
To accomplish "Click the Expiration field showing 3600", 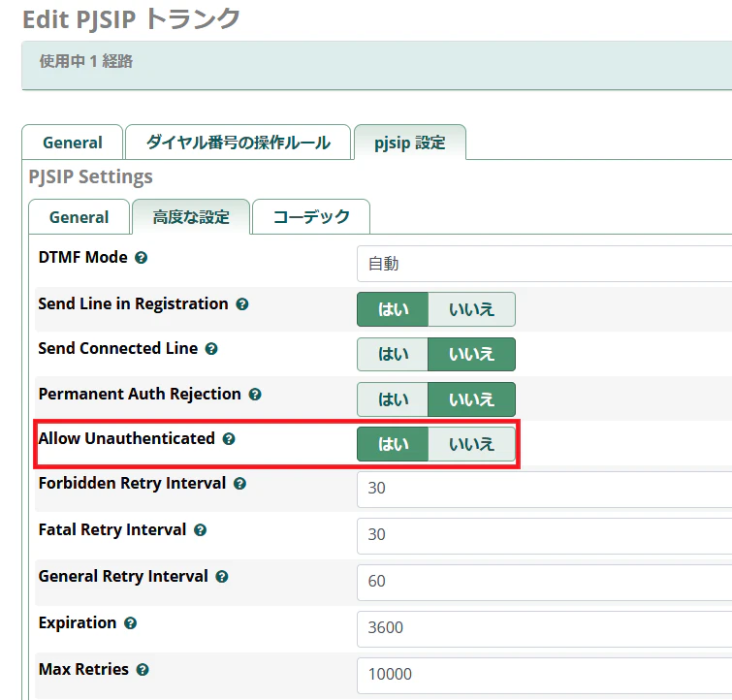I will 544,629.
